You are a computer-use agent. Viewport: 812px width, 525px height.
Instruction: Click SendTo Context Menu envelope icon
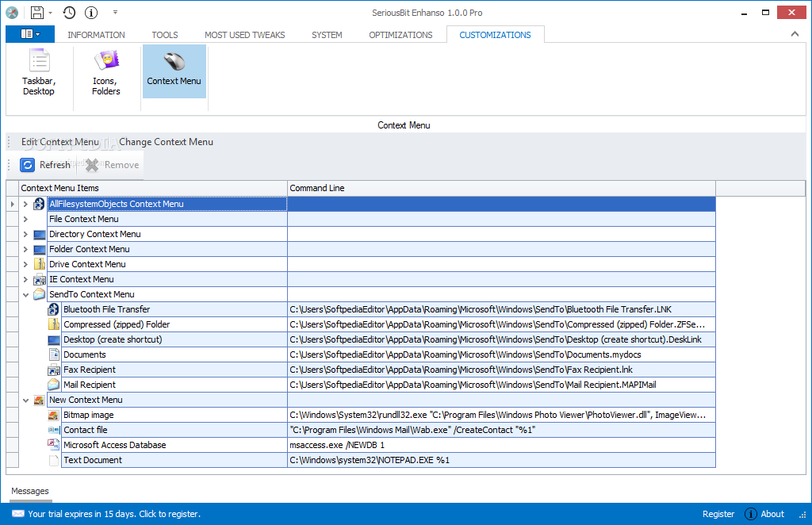40,294
